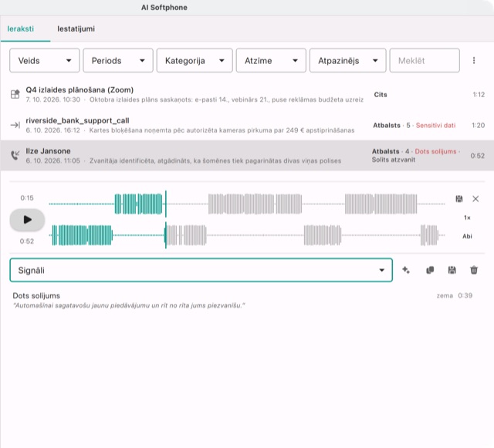
Task: Play the recording with the play button
Action: tap(27, 220)
